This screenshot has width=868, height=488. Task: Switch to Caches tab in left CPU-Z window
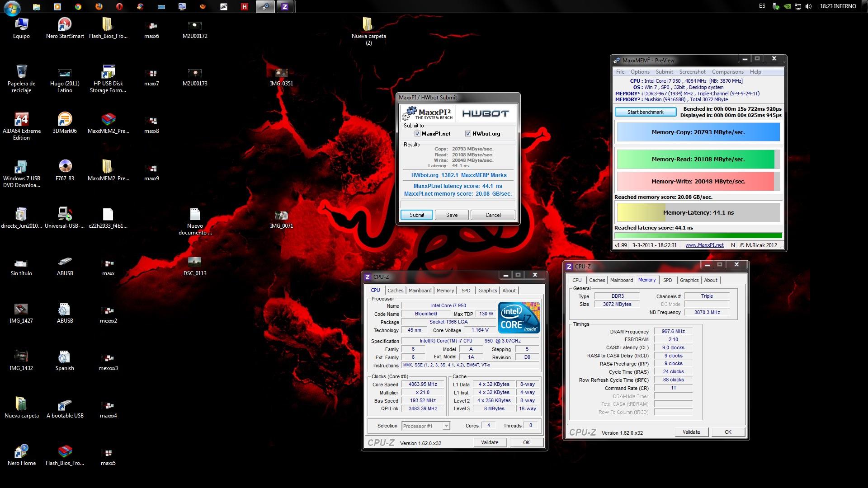[395, 291]
